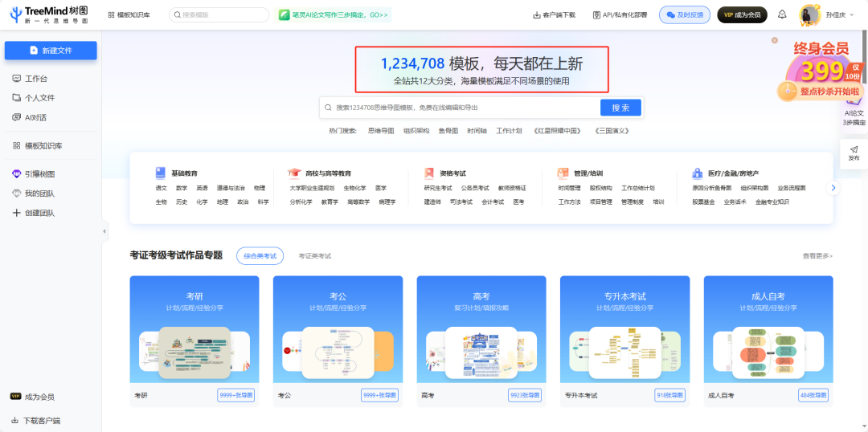Click the top bar 搜索模版 field
The height and width of the screenshot is (432, 868).
pos(219,15)
